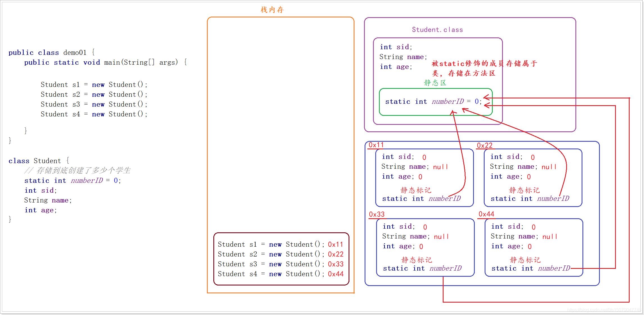Click the stack entry for s1 with 0x11
This screenshot has height=315, width=644.
(281, 244)
